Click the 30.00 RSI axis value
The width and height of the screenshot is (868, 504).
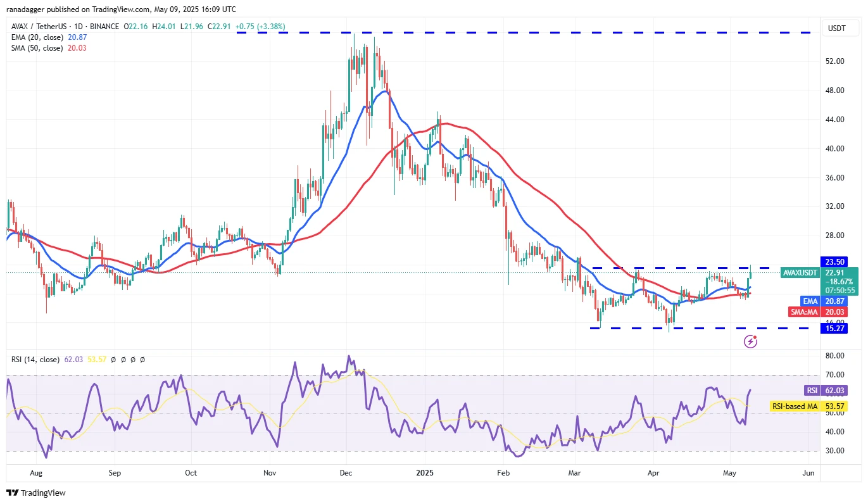(x=835, y=451)
